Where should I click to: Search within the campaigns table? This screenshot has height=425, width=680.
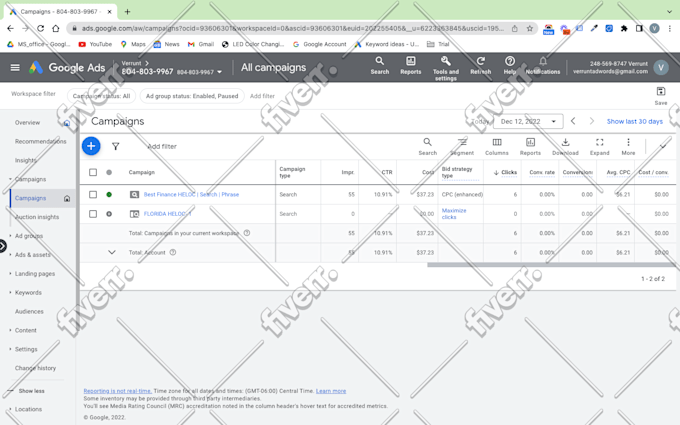point(427,147)
